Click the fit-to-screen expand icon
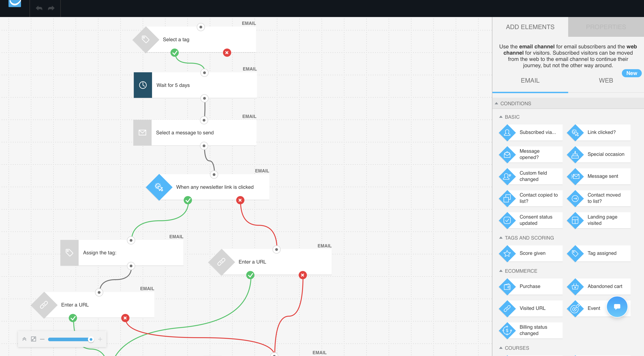Image resolution: width=644 pixels, height=356 pixels. coord(34,339)
